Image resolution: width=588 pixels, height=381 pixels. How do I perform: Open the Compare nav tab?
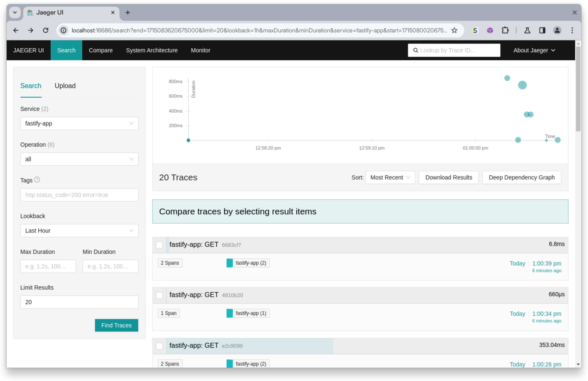pyautogui.click(x=101, y=50)
